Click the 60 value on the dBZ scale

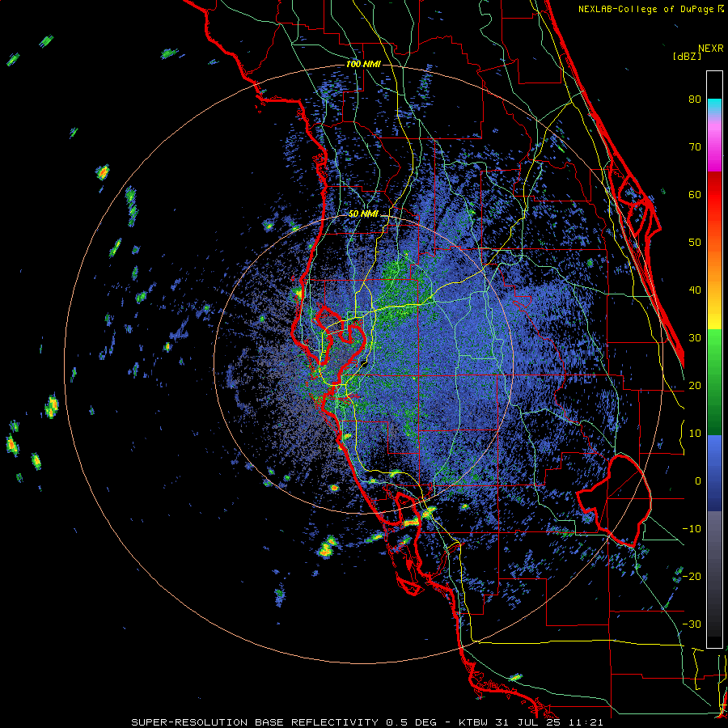click(695, 194)
